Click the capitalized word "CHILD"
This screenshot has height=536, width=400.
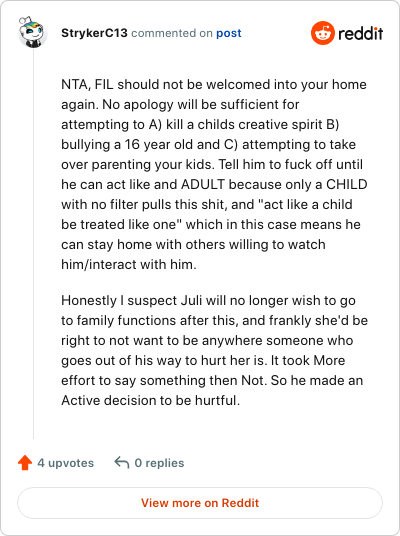pos(347,184)
